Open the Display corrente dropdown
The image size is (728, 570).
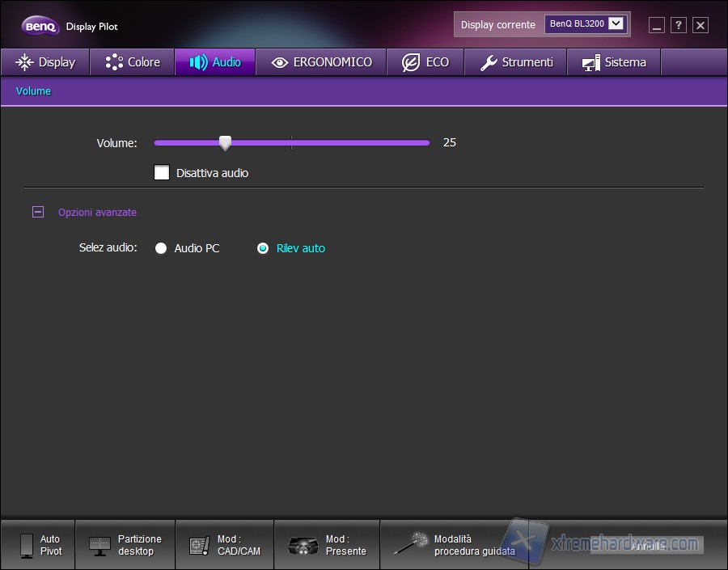click(x=616, y=23)
